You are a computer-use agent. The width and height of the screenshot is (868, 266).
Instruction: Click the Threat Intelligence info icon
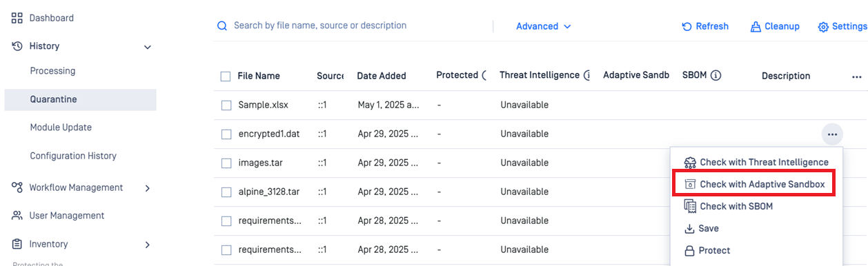pyautogui.click(x=587, y=76)
